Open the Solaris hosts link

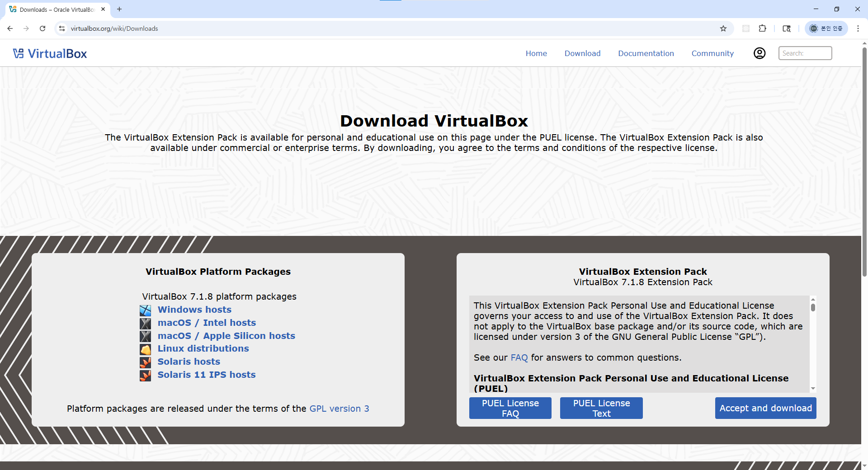click(x=189, y=362)
